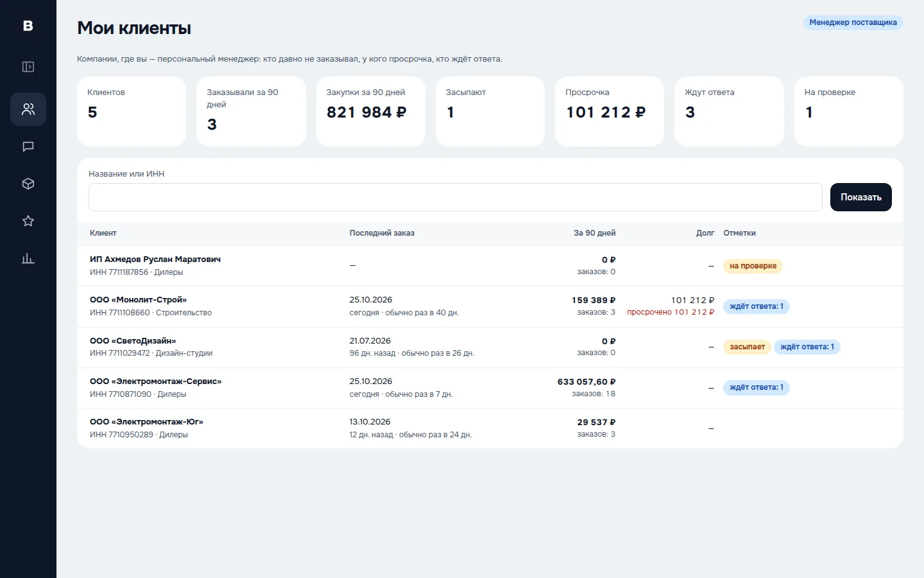Select the «Засыпают» summary card
The image size is (924, 578).
[x=490, y=112]
